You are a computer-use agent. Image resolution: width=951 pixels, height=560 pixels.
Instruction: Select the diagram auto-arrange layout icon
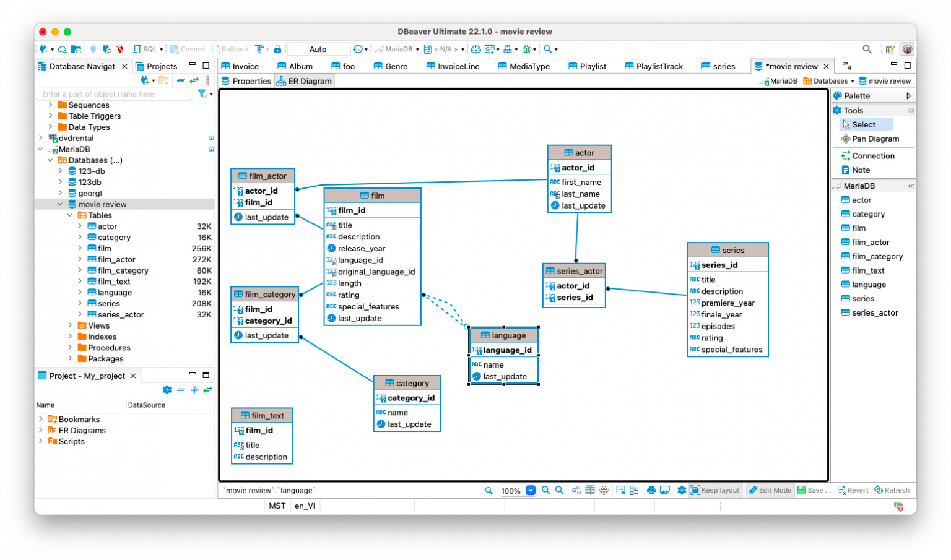point(576,489)
